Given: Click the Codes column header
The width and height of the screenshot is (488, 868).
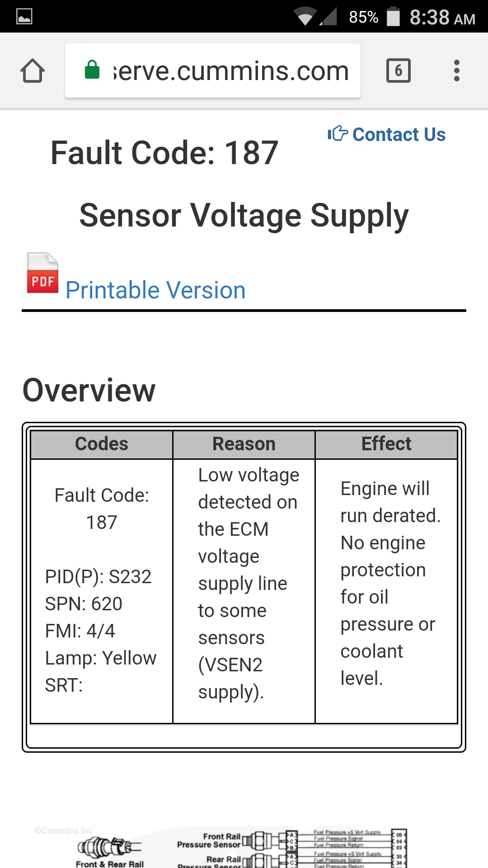Looking at the screenshot, I should coord(102,444).
